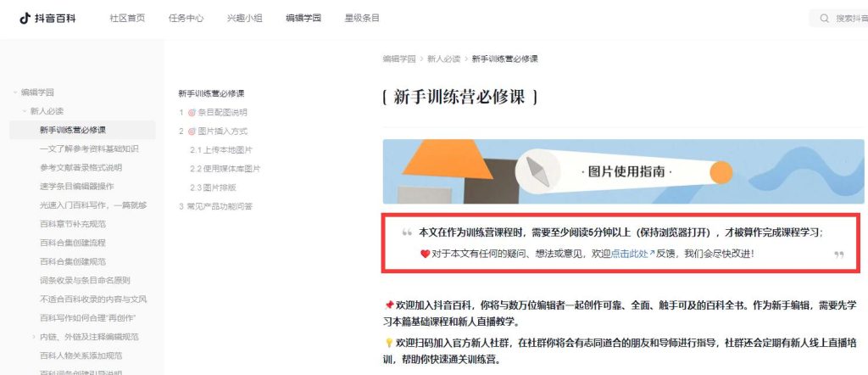Screen dimensions: 868x375
Task: Click the pushpin icon before 欢迎加入抖音百科
Action: (388, 305)
